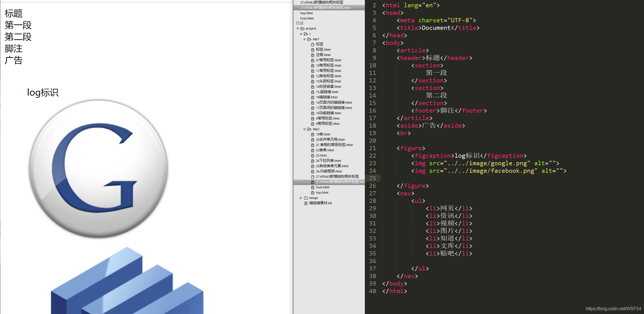
Task: Click the file icon beside 14标签嵌套.html
Action: [x=313, y=87]
